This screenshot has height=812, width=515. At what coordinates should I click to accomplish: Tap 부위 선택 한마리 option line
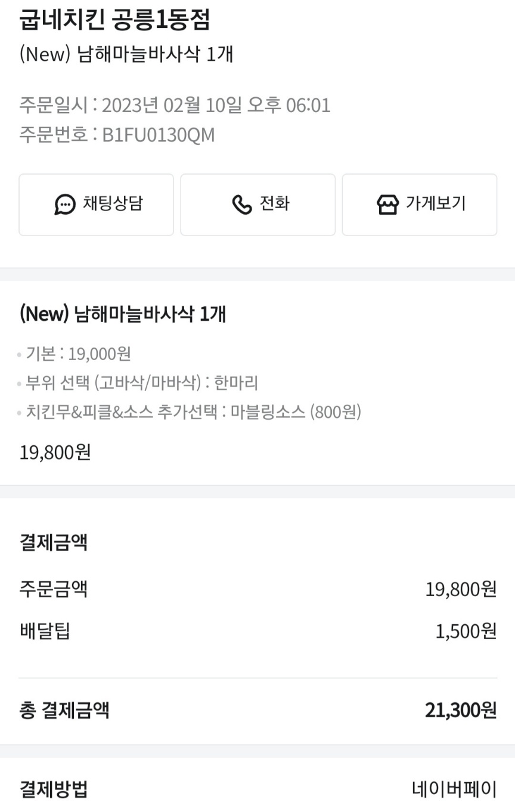141,383
